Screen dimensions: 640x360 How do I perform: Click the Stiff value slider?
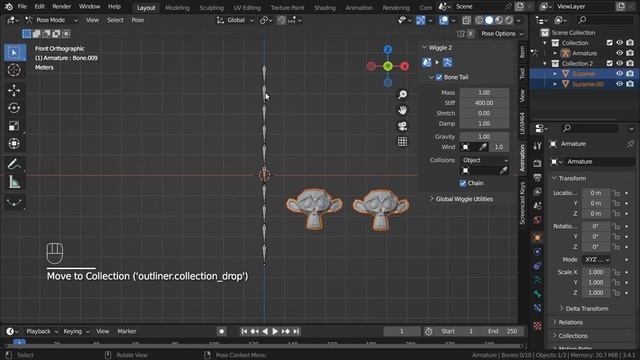click(x=484, y=103)
